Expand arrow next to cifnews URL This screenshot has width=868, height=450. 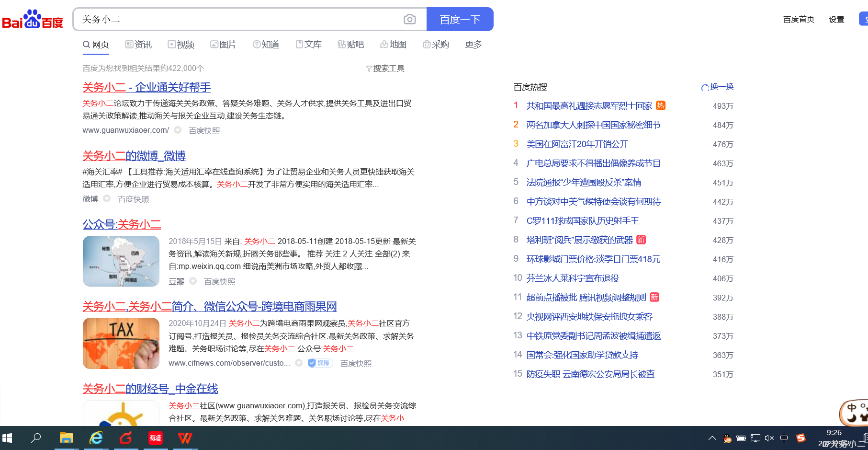pos(299,363)
